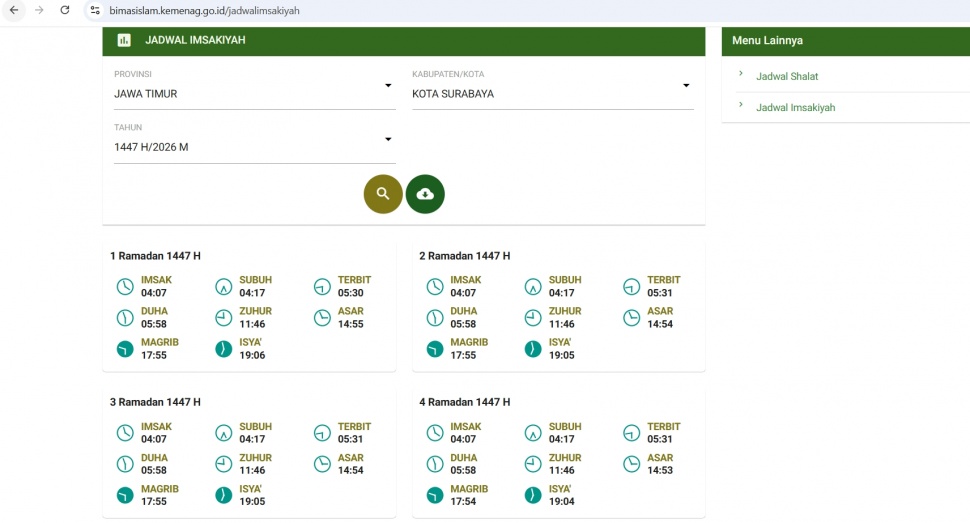
Task: Go back using browser back arrow
Action: [14, 10]
